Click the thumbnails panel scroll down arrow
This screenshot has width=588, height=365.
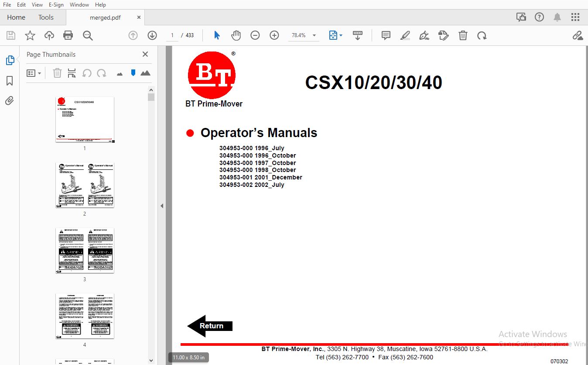[151, 360]
